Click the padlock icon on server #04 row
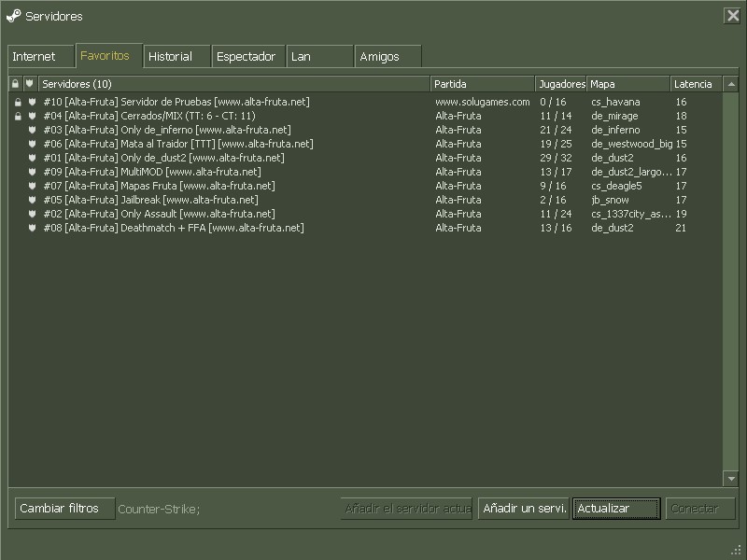This screenshot has height=560, width=747. pyautogui.click(x=18, y=116)
